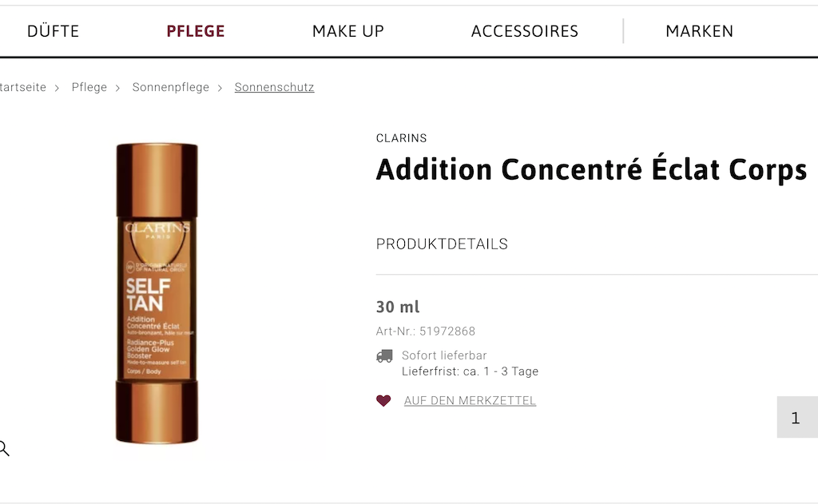Add item via AUF DEN MERKZETTEL link

(x=470, y=401)
